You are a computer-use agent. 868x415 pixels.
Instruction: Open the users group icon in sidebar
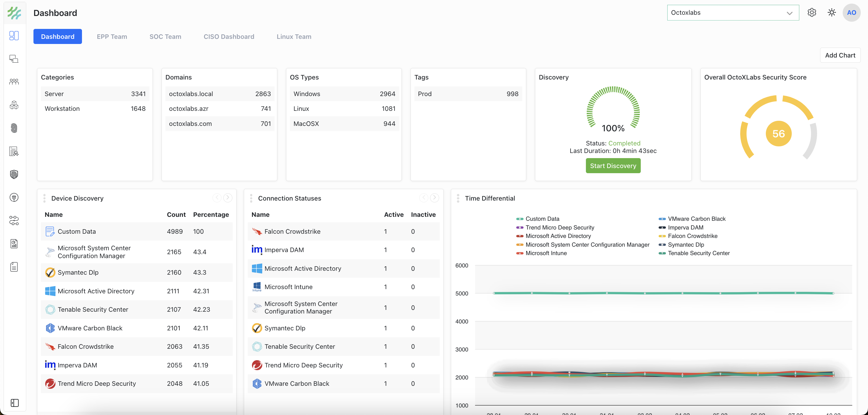[x=14, y=82]
